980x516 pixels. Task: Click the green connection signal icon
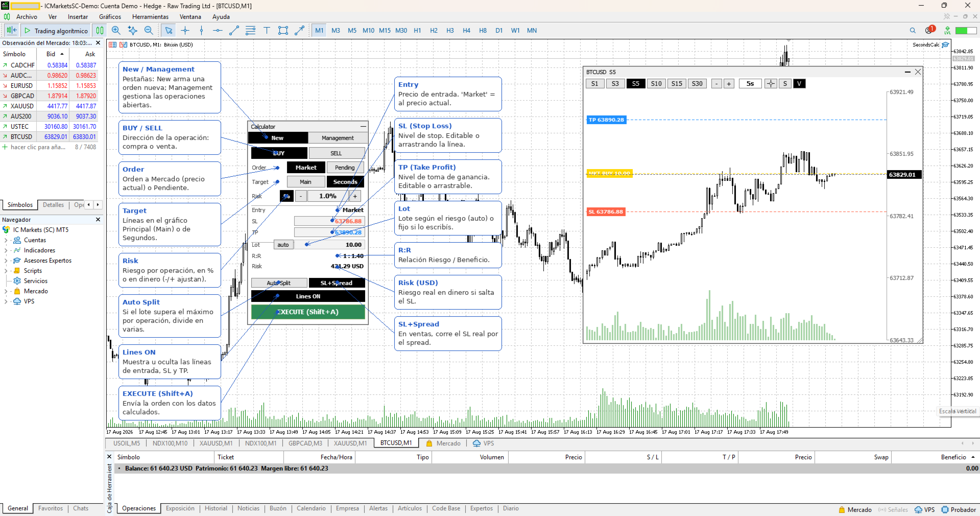point(947,31)
